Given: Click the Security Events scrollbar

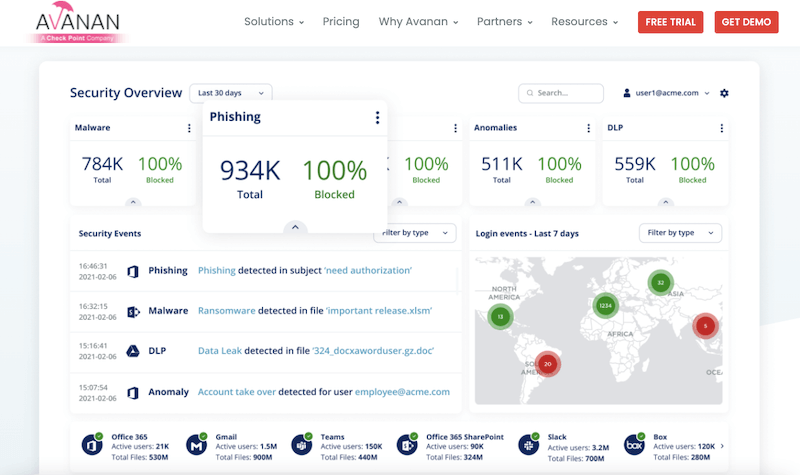Looking at the screenshot, I should [457, 280].
